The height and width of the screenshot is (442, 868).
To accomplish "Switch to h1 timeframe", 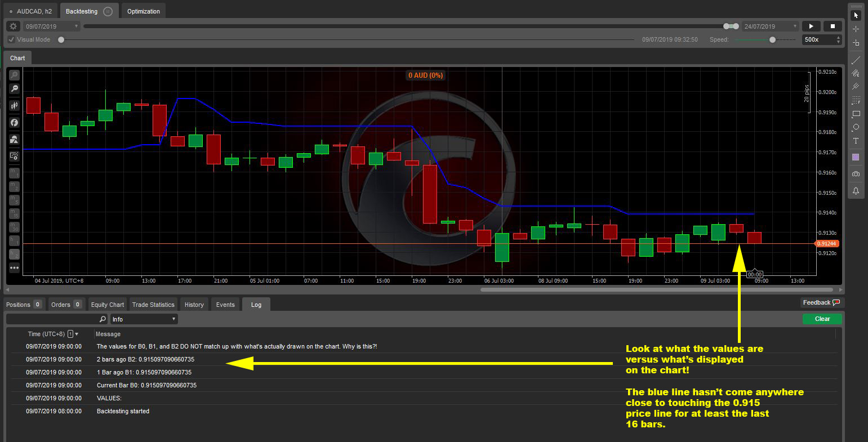I will (14, 241).
